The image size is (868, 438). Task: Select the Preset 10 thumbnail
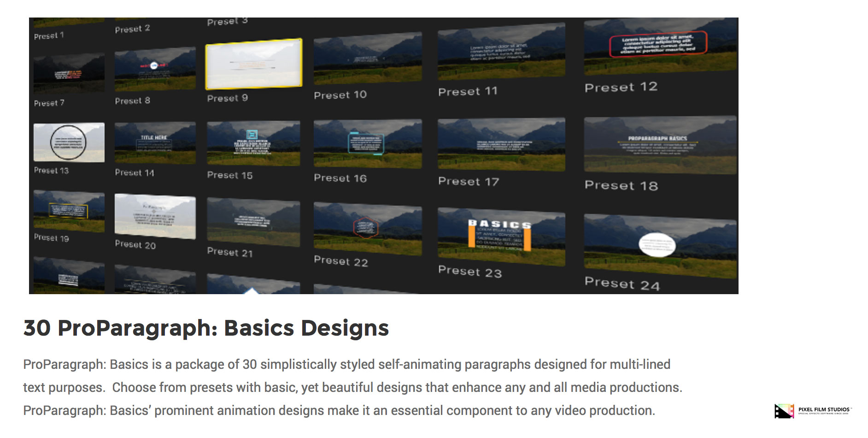[x=368, y=58]
